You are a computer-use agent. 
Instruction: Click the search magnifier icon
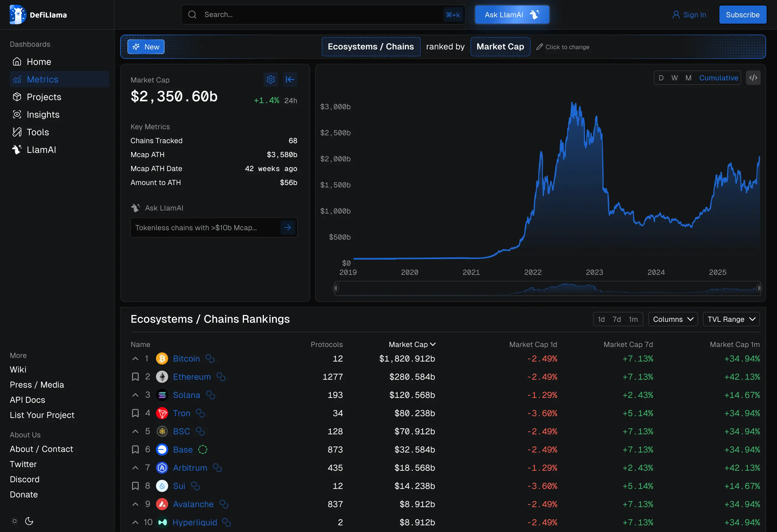(192, 15)
